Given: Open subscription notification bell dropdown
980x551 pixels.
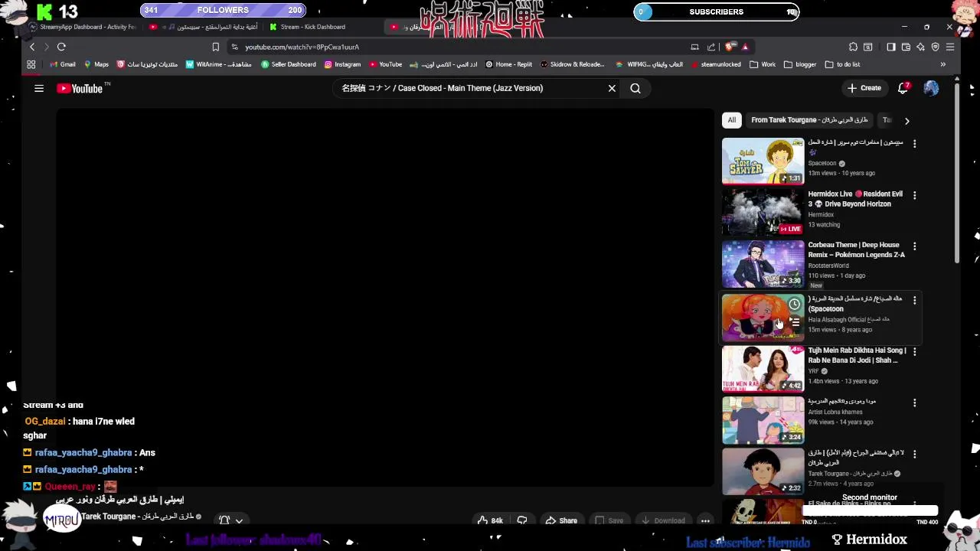Looking at the screenshot, I should click(x=230, y=520).
